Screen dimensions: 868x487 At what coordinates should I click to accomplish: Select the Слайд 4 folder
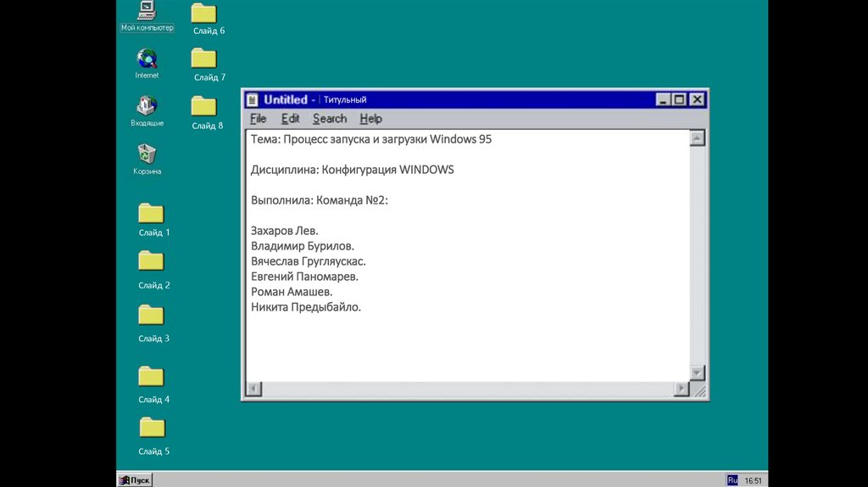pos(151,376)
